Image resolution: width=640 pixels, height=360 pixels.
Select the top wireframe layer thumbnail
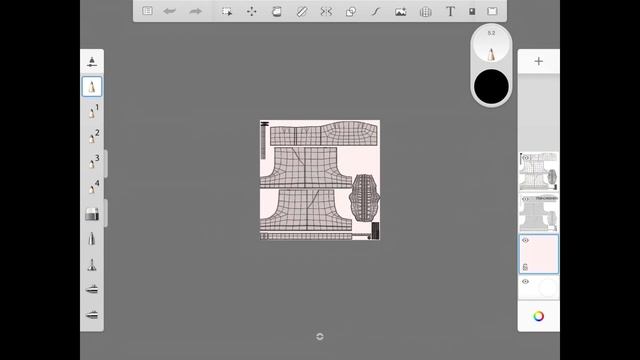point(539,171)
